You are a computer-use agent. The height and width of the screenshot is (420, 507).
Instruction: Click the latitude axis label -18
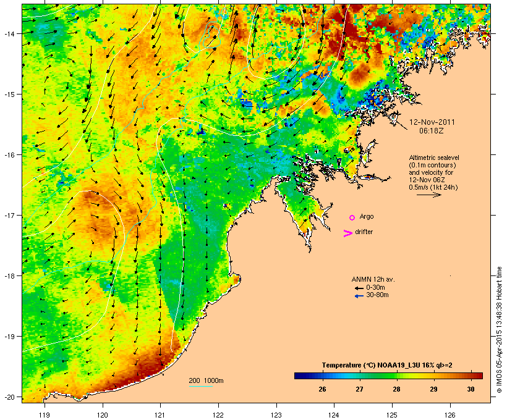click(9, 275)
